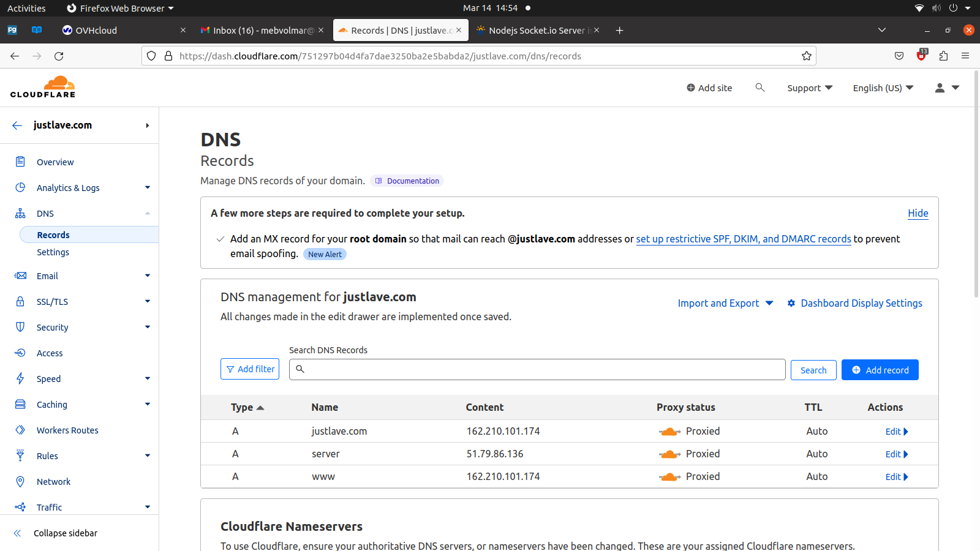Click the Workers Routes icon
The image size is (980, 551).
pos(20,430)
